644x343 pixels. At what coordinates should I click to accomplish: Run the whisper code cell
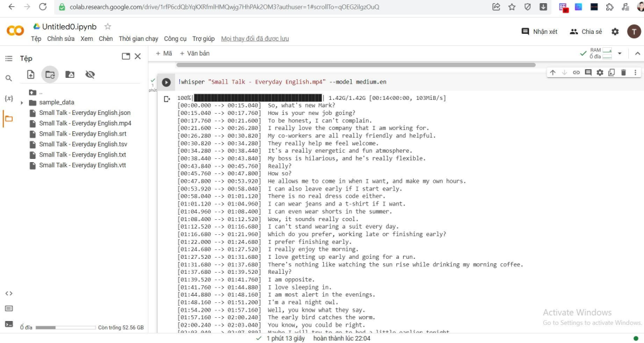pos(166,82)
